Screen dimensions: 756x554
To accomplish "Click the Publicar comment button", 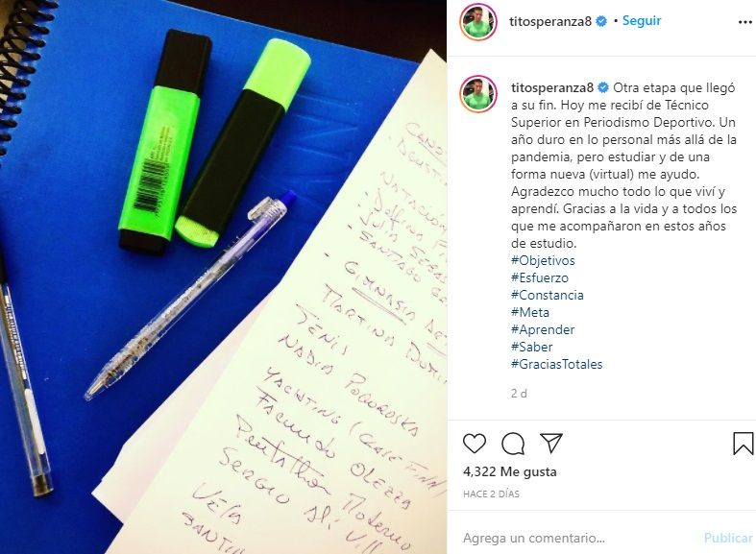I will tap(728, 538).
